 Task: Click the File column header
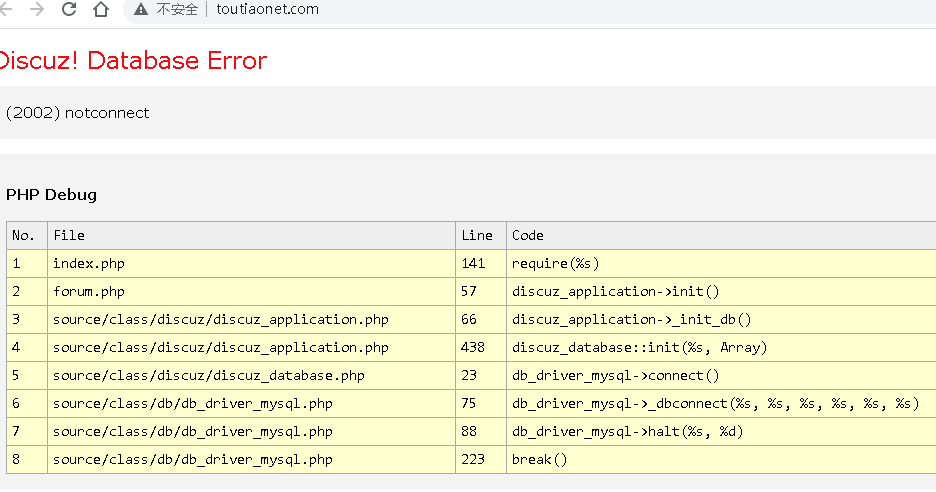[x=69, y=236]
